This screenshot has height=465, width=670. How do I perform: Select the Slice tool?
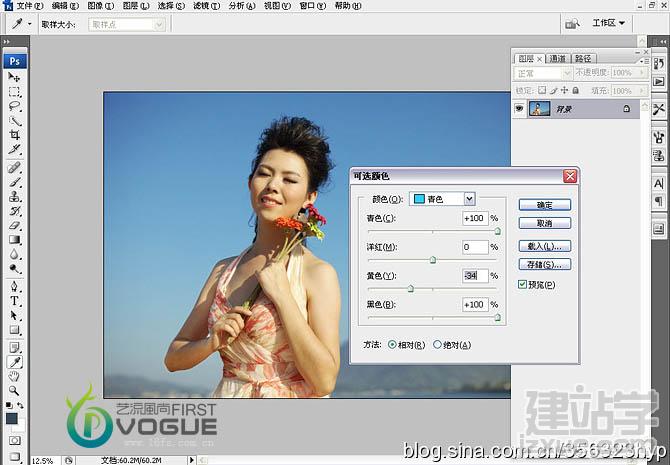[14, 149]
